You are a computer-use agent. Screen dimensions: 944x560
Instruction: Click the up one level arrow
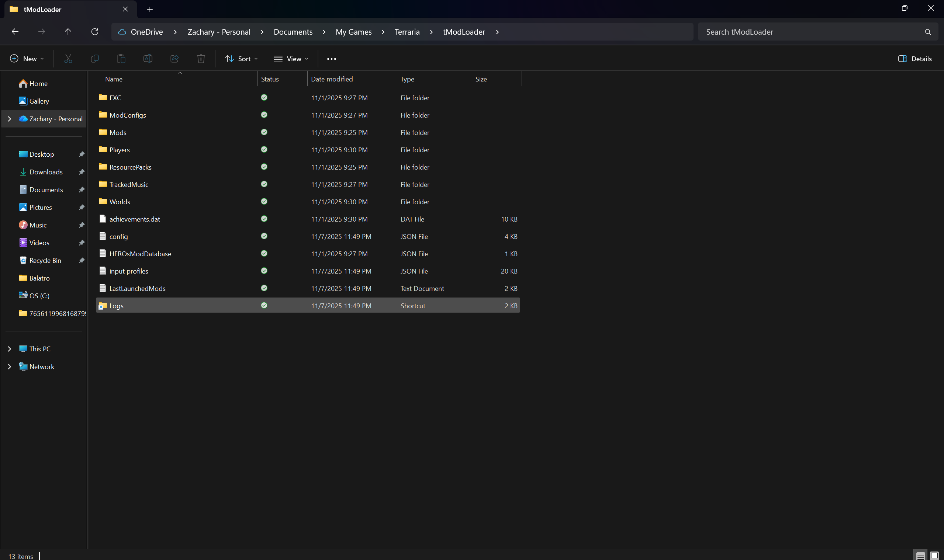[68, 32]
